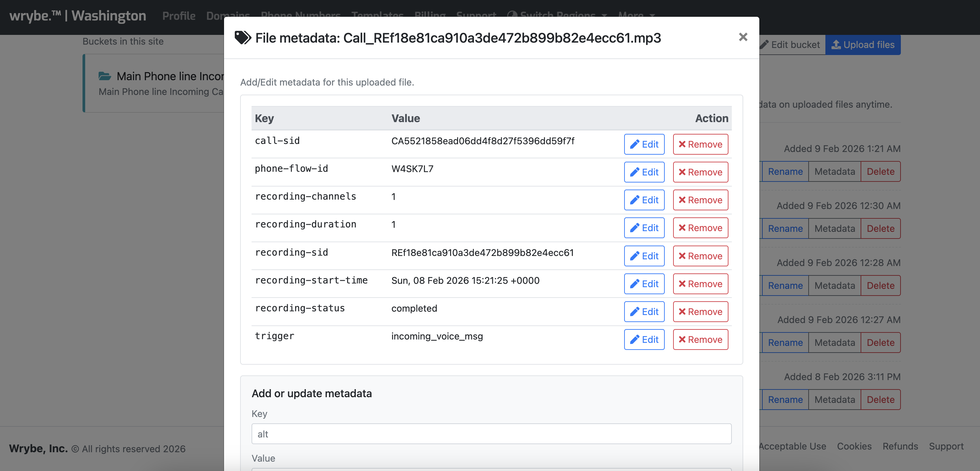Edit the recording-duration value
Viewport: 980px width, 471px height.
[644, 227]
